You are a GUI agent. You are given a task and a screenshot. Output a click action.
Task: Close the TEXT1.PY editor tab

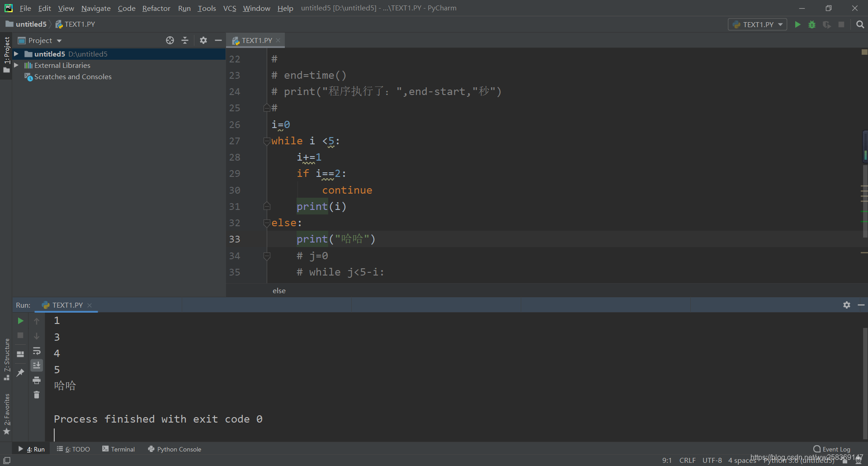(x=278, y=40)
